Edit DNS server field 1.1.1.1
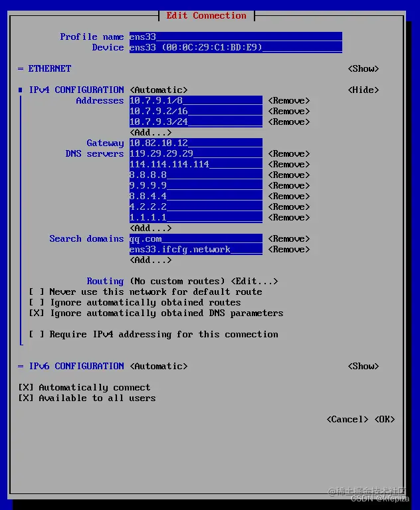This screenshot has width=420, height=510. pos(196,218)
